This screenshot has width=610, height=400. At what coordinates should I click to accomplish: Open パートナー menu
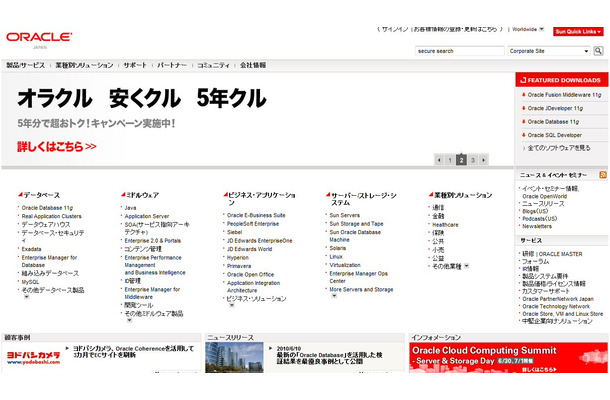[x=172, y=65]
